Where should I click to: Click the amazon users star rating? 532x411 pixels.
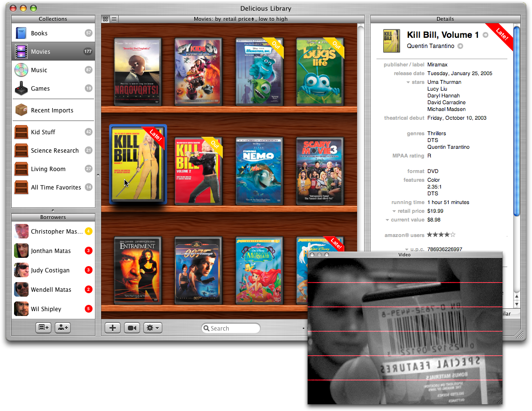(441, 235)
